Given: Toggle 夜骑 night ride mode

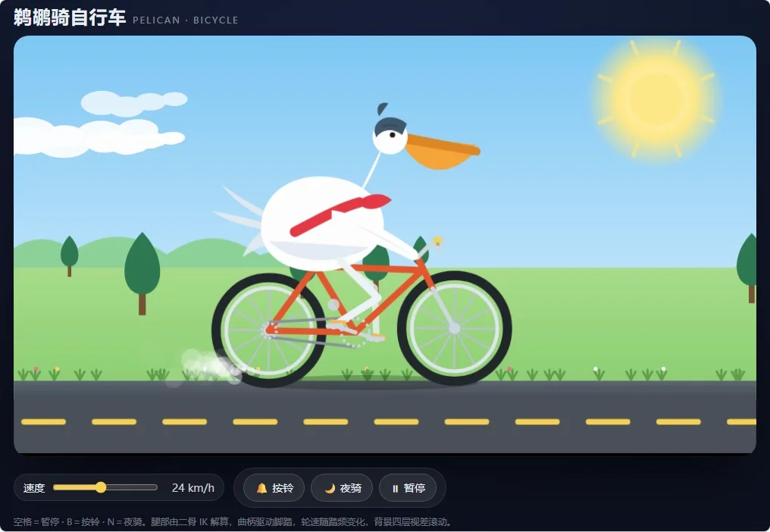Looking at the screenshot, I should (343, 488).
